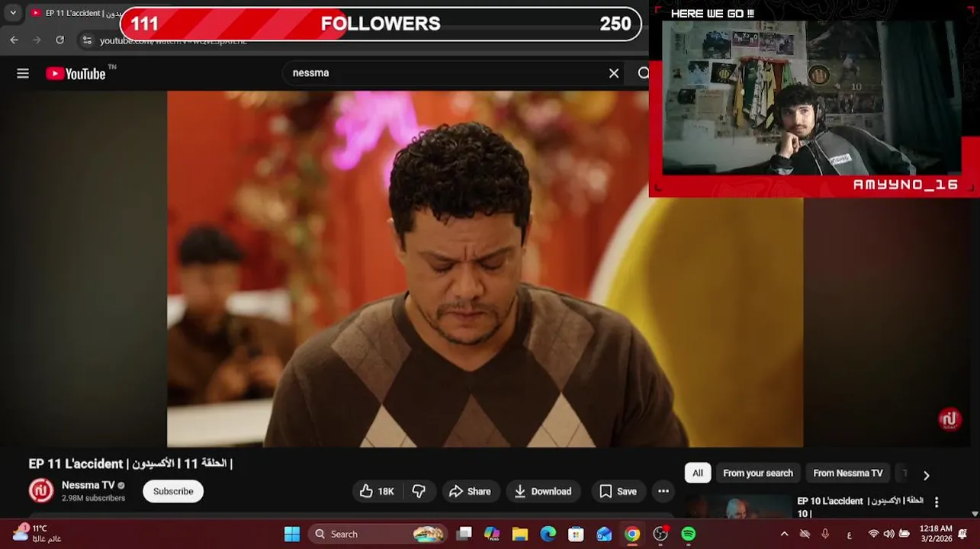Screen dimensions: 980x549
Task: Run search with the magnifier icon
Action: pos(643,73)
